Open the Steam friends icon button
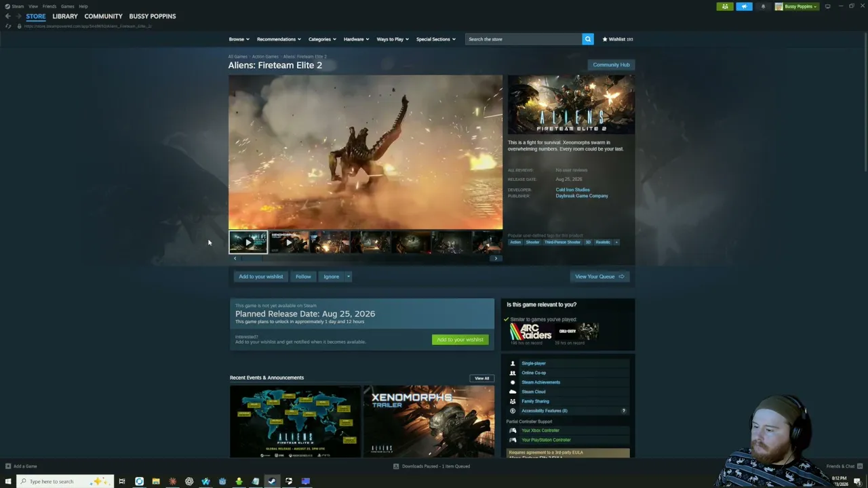Image resolution: width=868 pixels, height=488 pixels. (725, 7)
